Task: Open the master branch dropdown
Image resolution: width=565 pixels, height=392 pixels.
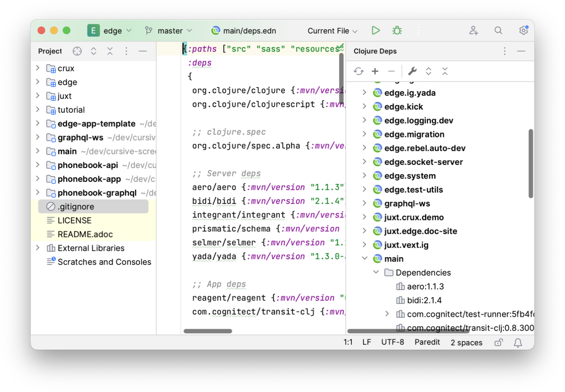Action: pos(175,31)
